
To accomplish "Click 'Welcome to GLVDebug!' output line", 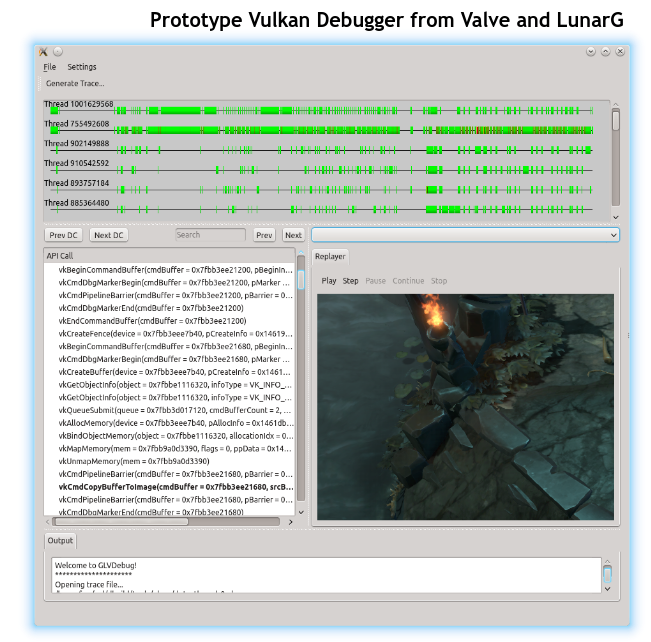I will [x=95, y=566].
